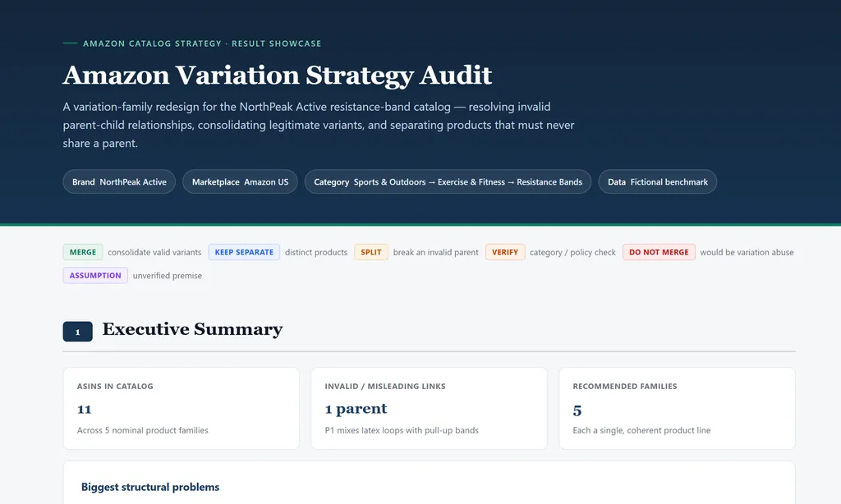
Task: Click the Category Sports & Outdoors pill
Action: click(x=448, y=181)
